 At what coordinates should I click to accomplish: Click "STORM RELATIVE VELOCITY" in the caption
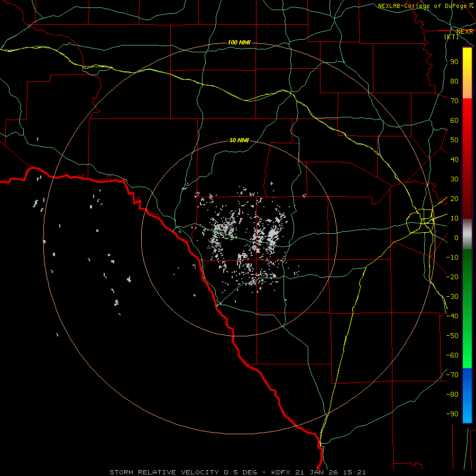tap(166, 472)
